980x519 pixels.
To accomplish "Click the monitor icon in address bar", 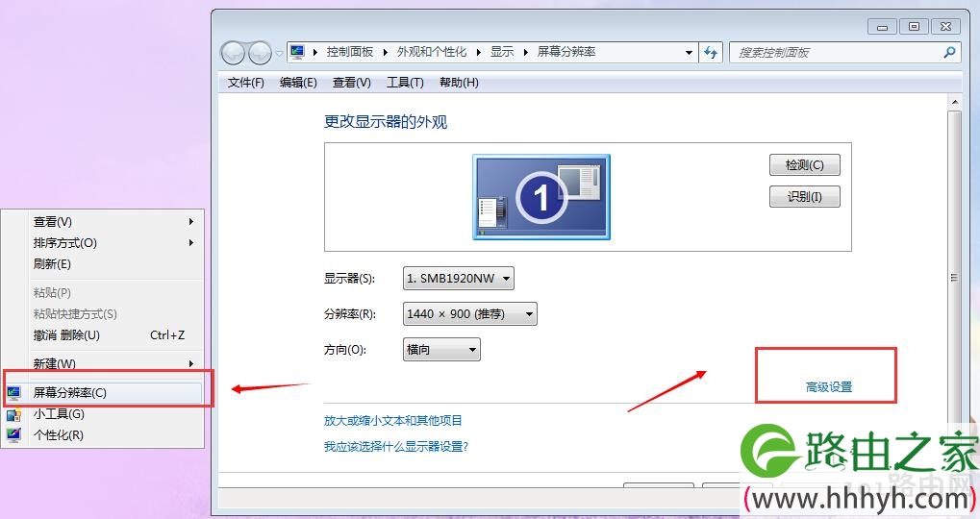I will pos(297,52).
